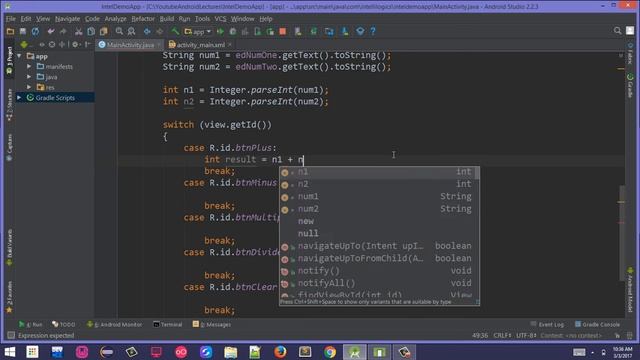Click the red Stop icon
640x360 pixels.
tap(282, 31)
